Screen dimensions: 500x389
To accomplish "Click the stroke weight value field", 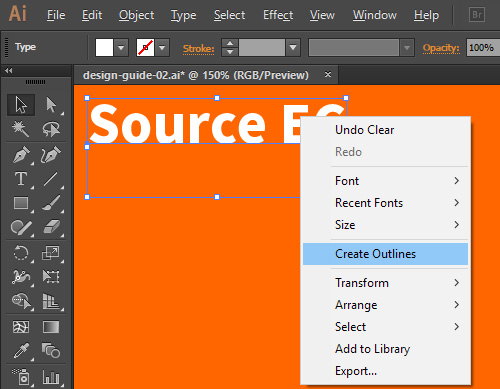I will click(262, 48).
